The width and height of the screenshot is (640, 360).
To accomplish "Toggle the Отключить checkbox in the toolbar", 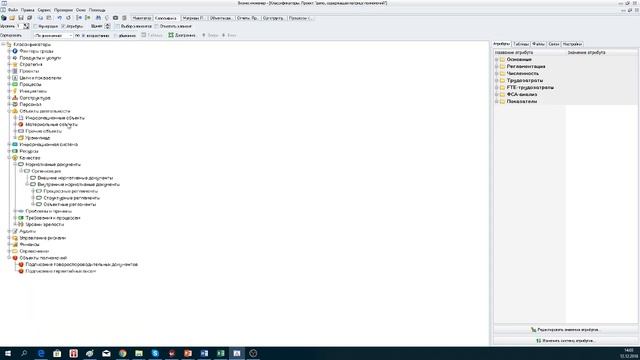I will coord(157,26).
